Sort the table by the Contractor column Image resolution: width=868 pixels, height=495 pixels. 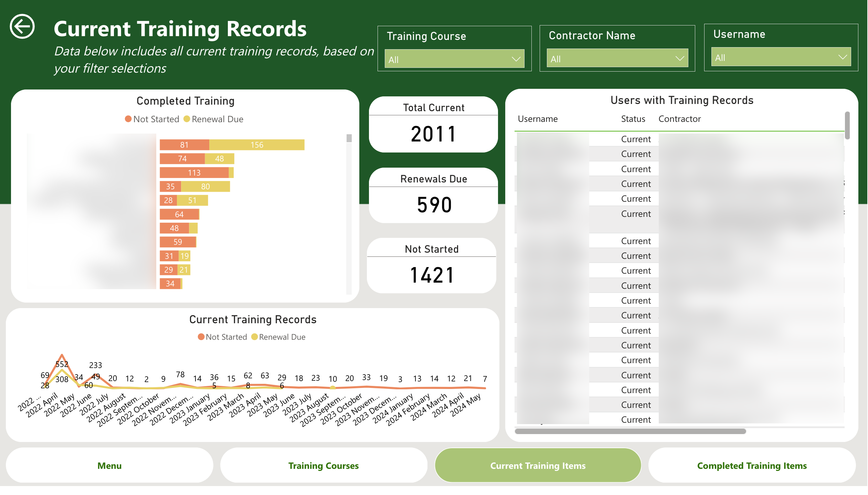coord(680,119)
